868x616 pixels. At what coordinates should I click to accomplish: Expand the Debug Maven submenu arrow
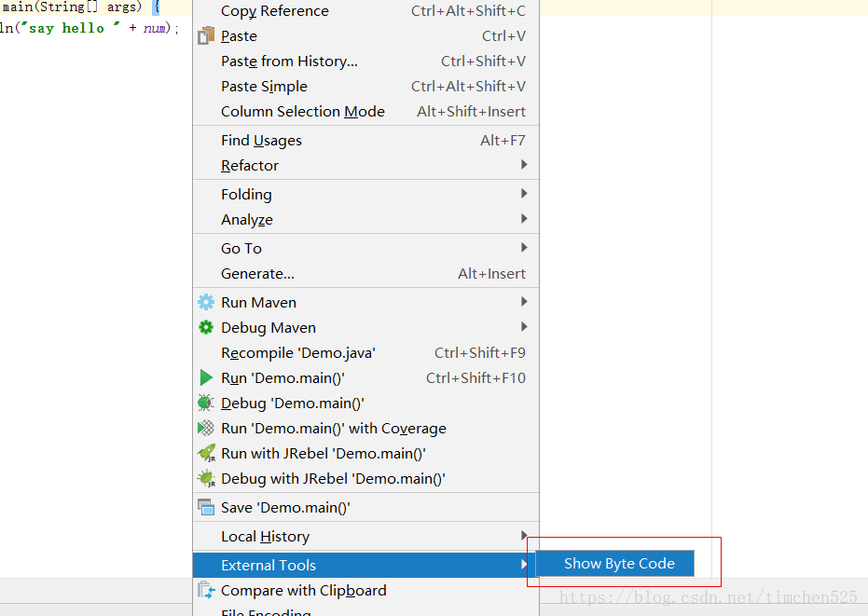[524, 326]
